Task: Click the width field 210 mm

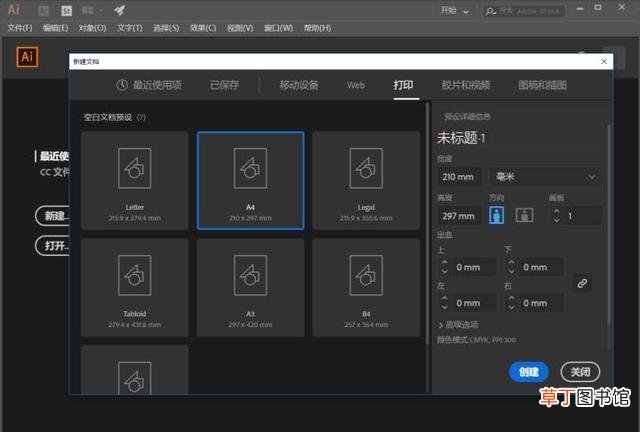Action: point(459,177)
